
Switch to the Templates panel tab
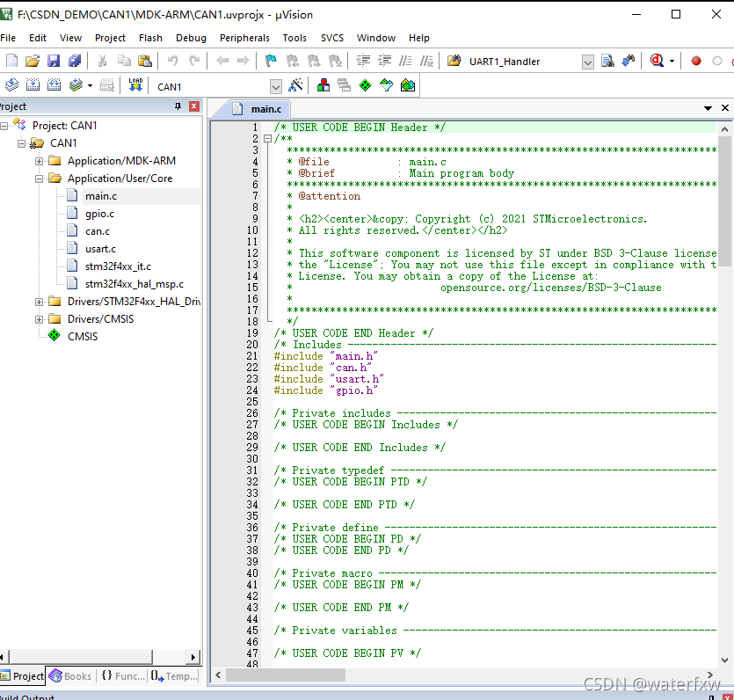pyautogui.click(x=175, y=676)
